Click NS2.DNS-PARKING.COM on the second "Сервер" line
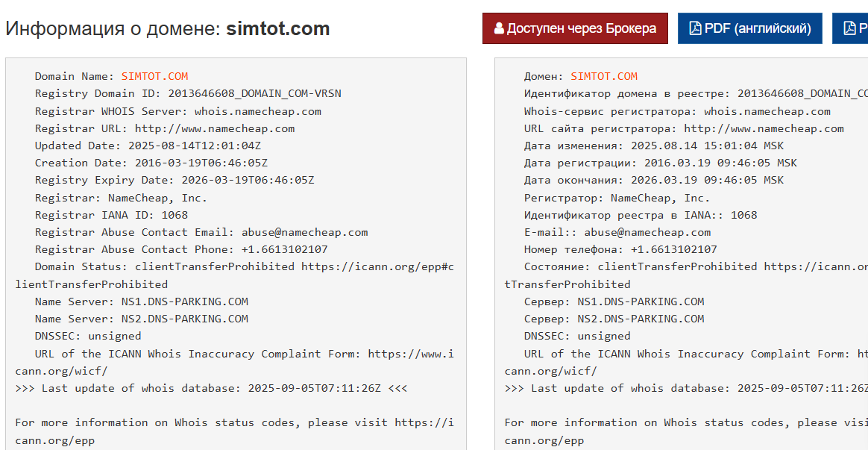868x450 pixels. point(641,319)
